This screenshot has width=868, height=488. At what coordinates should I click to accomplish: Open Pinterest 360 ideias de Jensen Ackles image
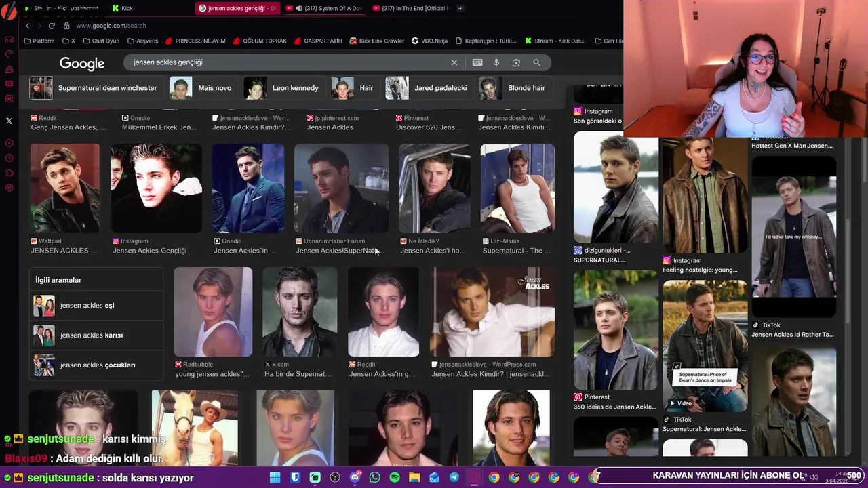(616, 330)
